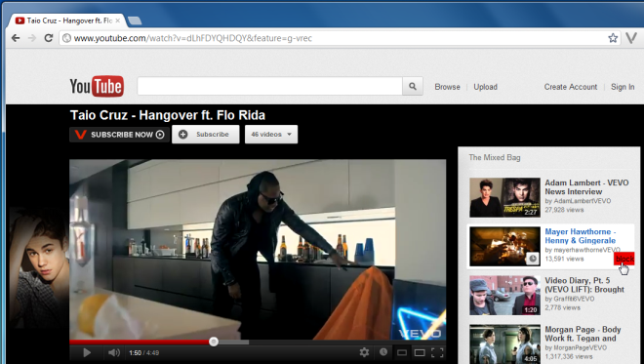Viewport: 644px width, 364px height.
Task: Go back using the browser back arrow
Action: 16,38
